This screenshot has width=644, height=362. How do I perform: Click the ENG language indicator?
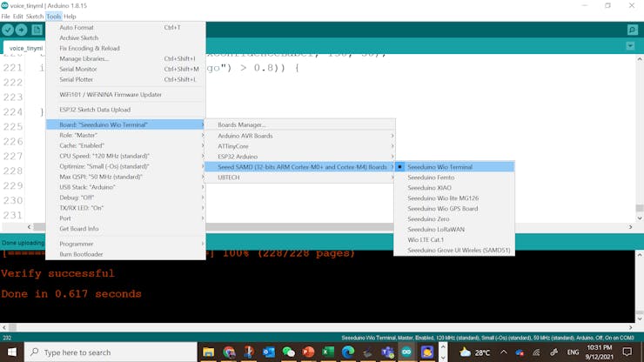tap(573, 352)
